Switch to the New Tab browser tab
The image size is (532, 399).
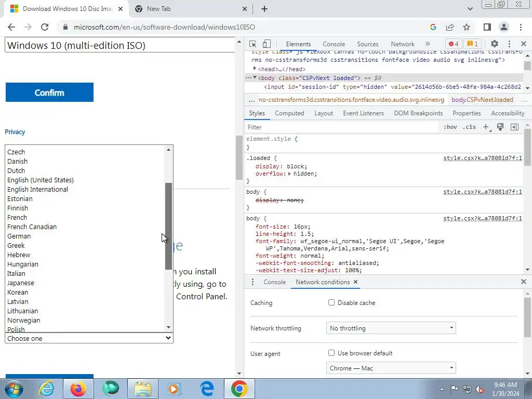coord(190,9)
